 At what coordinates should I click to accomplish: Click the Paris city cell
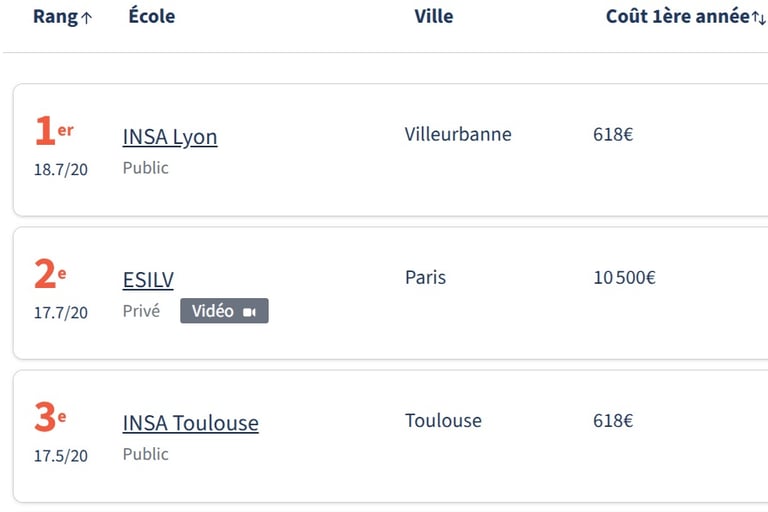point(426,278)
